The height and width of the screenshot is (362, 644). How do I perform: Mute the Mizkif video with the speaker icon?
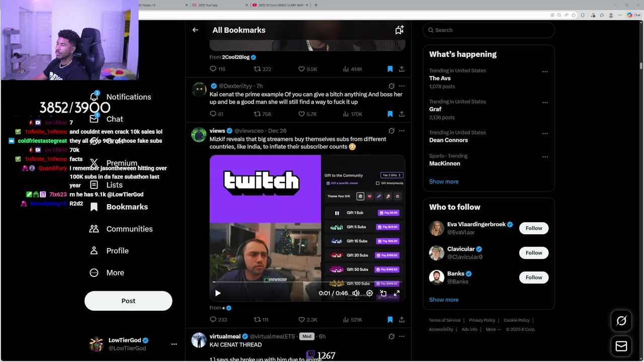(x=356, y=293)
